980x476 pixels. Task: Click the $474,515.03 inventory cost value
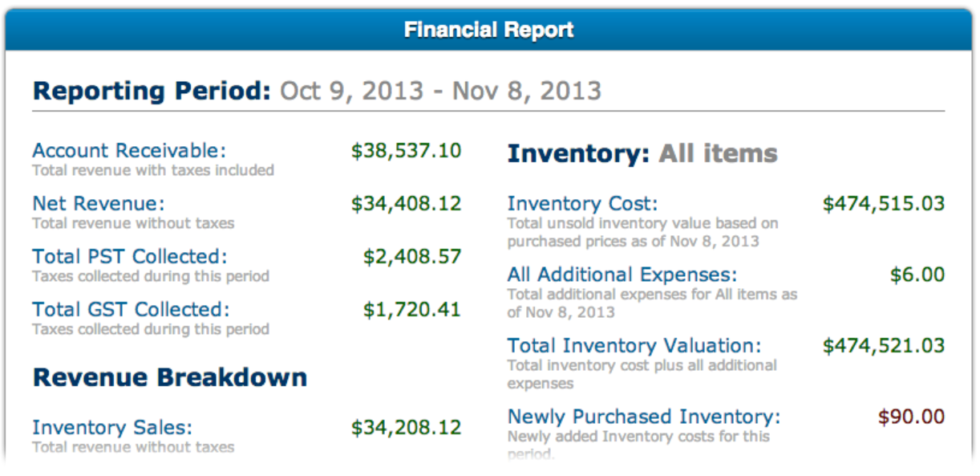pos(884,204)
